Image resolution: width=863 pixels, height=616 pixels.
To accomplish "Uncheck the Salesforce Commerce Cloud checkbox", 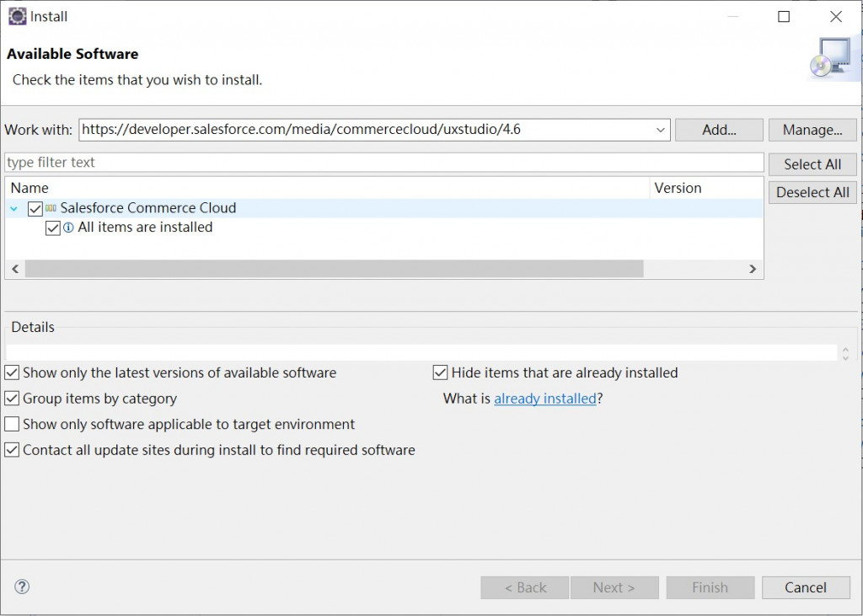I will coord(35,208).
